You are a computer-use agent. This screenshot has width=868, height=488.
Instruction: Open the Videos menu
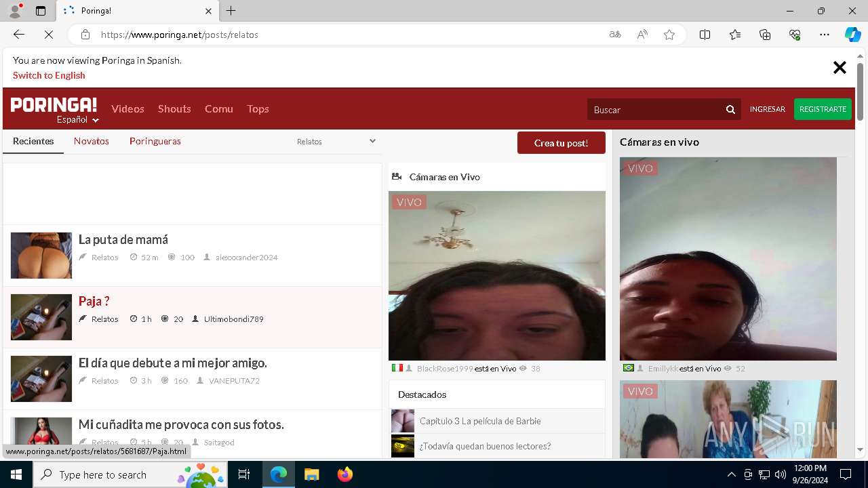(x=127, y=108)
